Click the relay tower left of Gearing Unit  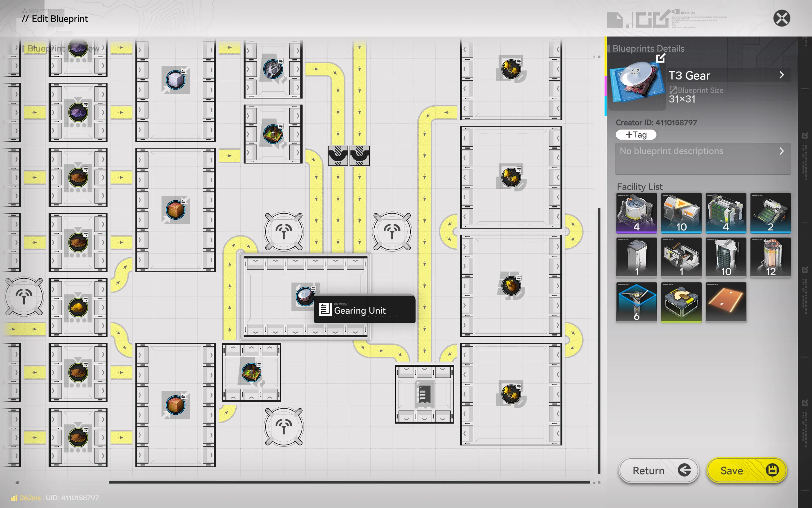[x=284, y=231]
